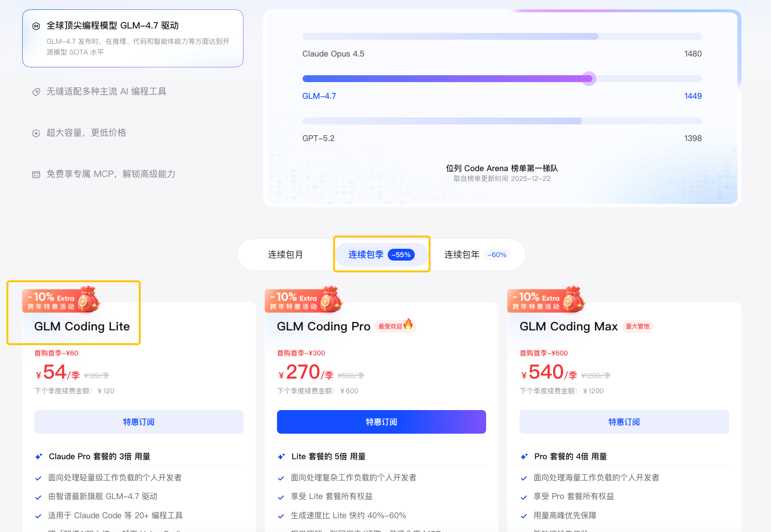
Task: Click the gift bag icon on GLM Coding Pro card
Action: [332, 299]
